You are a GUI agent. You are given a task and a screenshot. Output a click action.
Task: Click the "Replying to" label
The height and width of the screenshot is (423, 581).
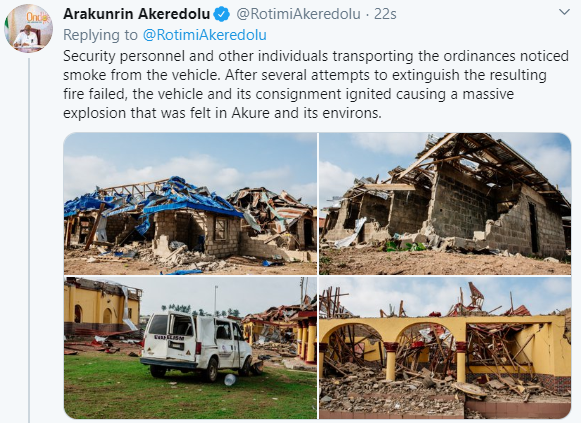100,35
